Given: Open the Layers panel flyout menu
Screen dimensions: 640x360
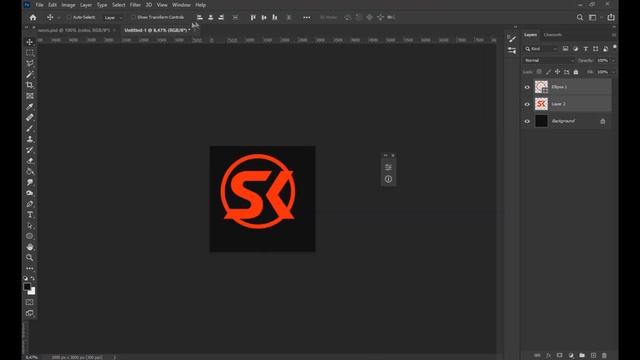Looking at the screenshot, I should pos(613,35).
